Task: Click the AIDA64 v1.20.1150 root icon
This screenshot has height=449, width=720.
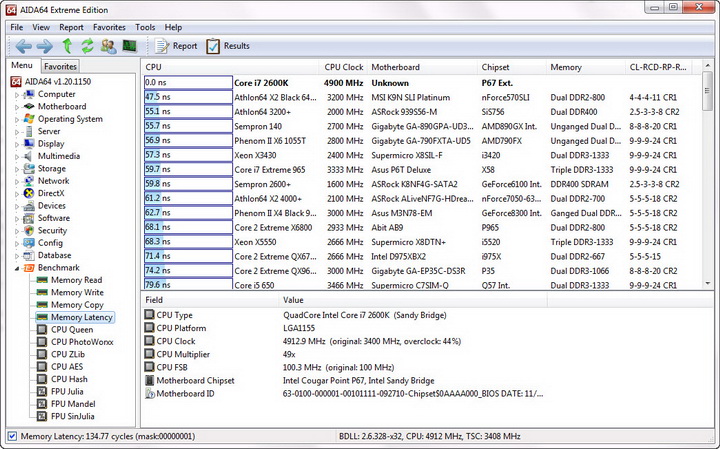Action: [16, 82]
